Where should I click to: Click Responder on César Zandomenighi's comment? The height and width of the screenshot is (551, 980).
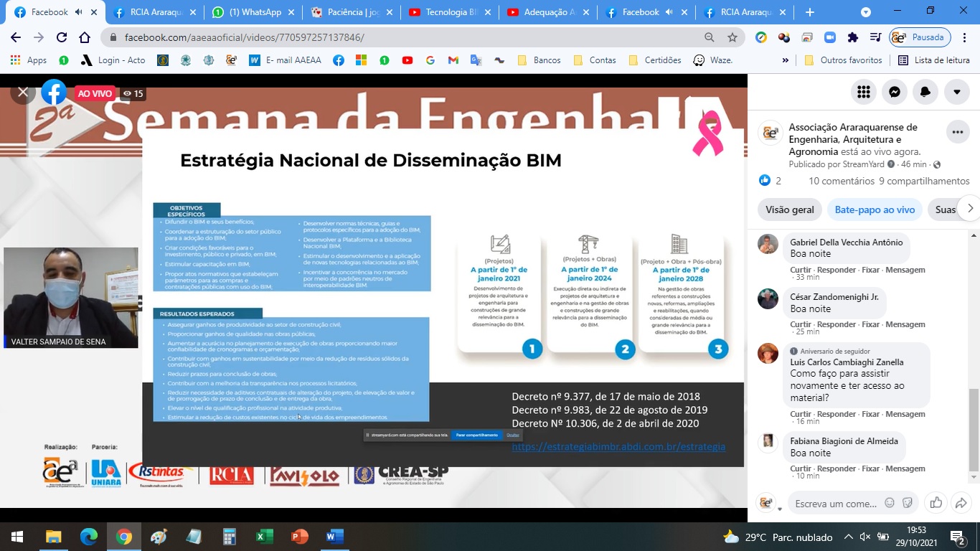tap(837, 324)
